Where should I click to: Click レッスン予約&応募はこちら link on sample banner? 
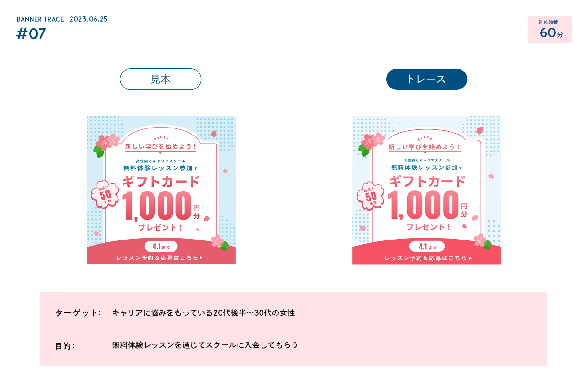159,258
